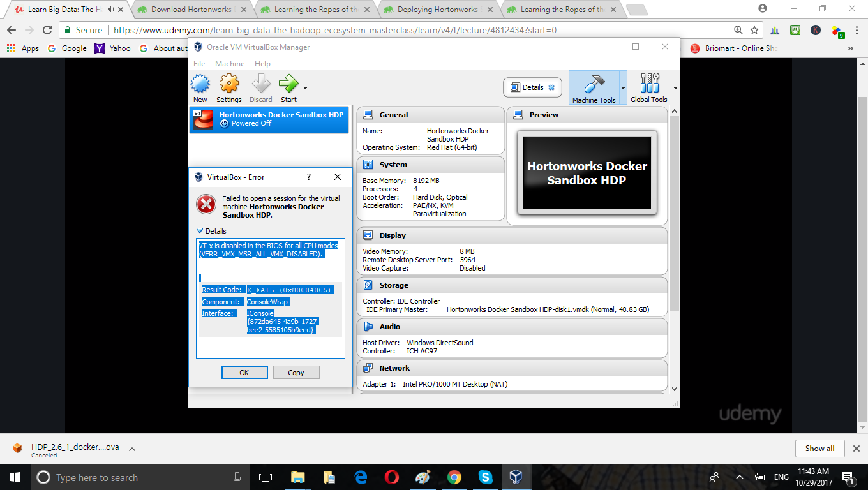Click the Network section icon
868x490 pixels.
pyautogui.click(x=368, y=368)
